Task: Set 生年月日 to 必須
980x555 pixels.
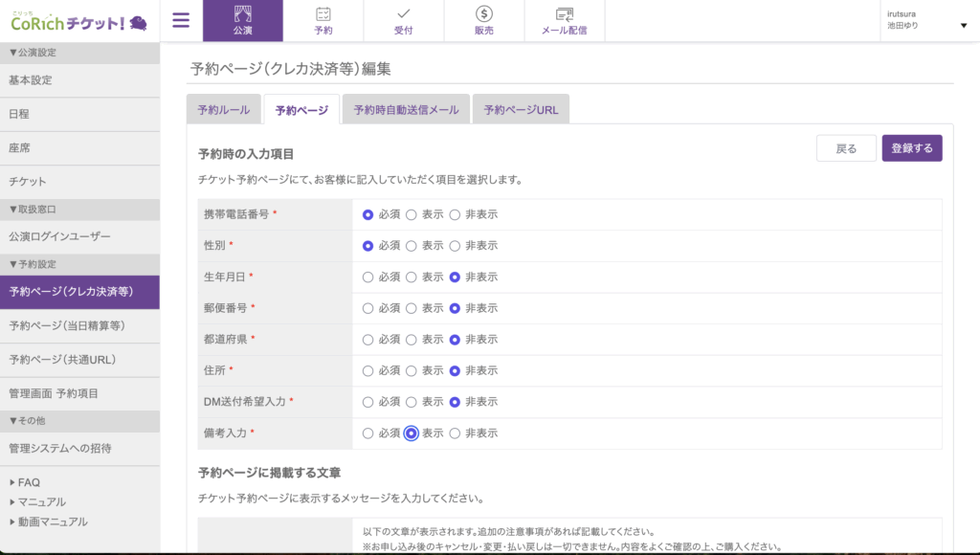Action: 367,277
